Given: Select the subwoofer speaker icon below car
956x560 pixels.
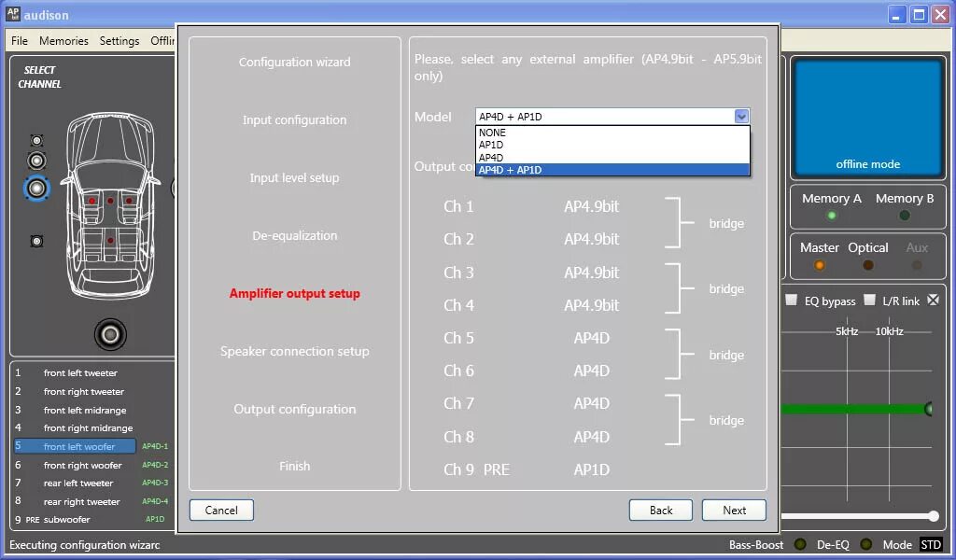Looking at the screenshot, I should tap(110, 334).
